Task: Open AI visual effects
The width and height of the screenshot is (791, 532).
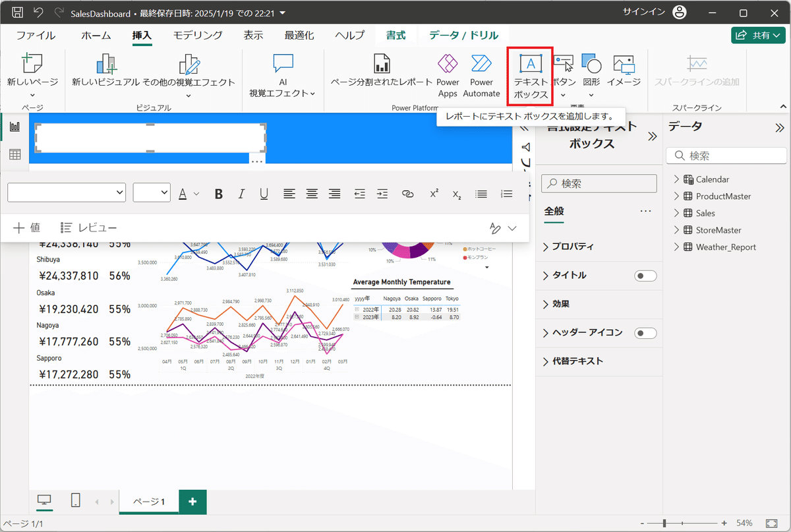Action: (x=282, y=76)
